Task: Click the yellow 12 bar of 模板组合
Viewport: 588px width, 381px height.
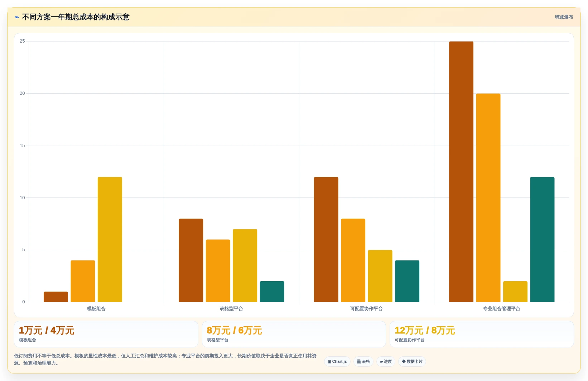Action: (110, 240)
